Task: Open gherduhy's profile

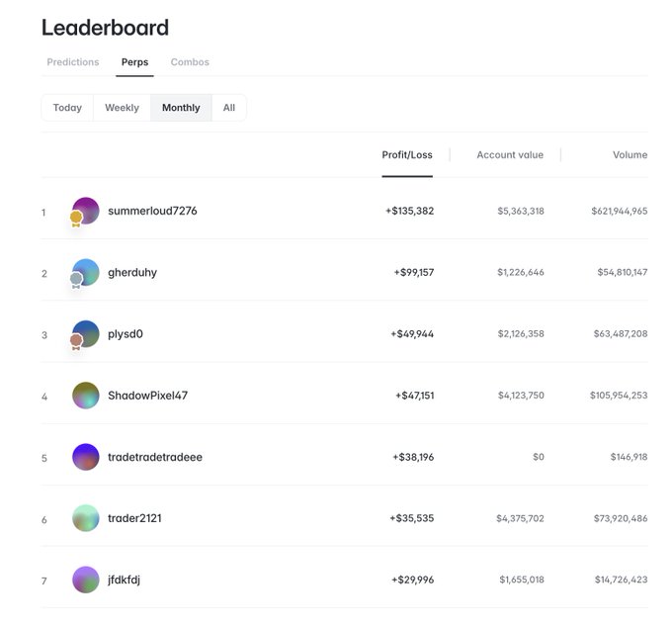Action: pos(132,272)
